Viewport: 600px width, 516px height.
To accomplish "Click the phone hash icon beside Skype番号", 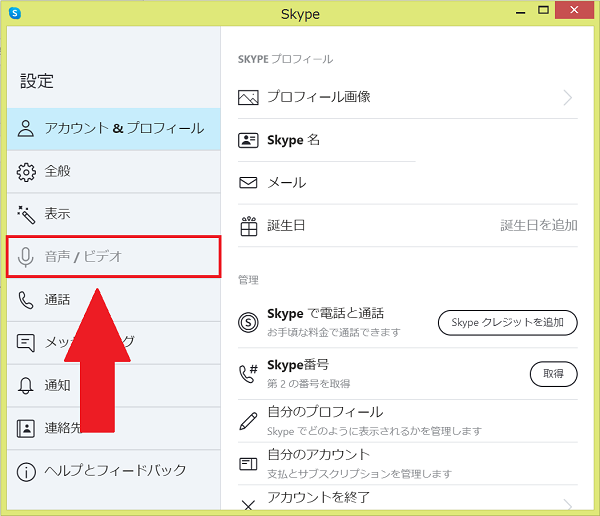I will (248, 374).
